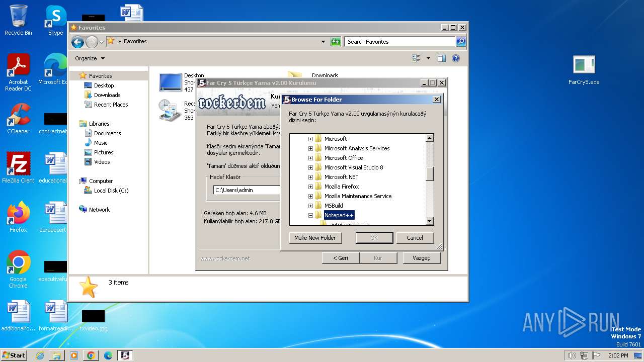Open Windows Media Player taskbar icon
The image size is (644, 362).
(x=74, y=355)
